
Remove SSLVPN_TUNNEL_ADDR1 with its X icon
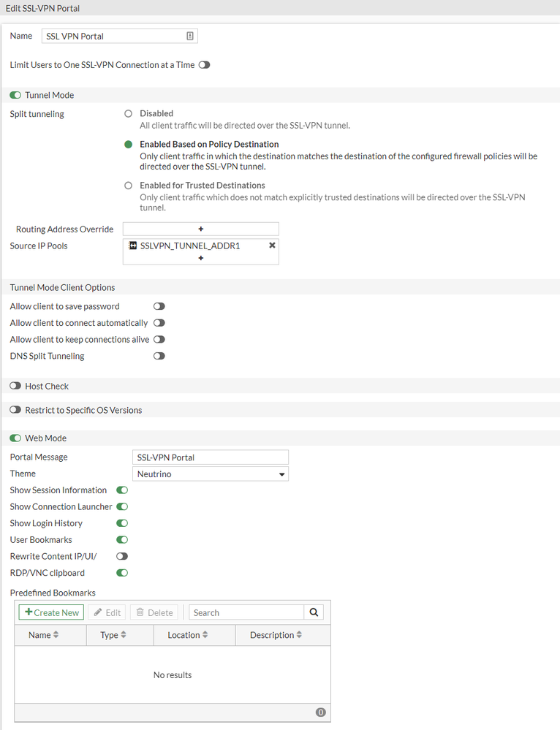pyautogui.click(x=272, y=246)
